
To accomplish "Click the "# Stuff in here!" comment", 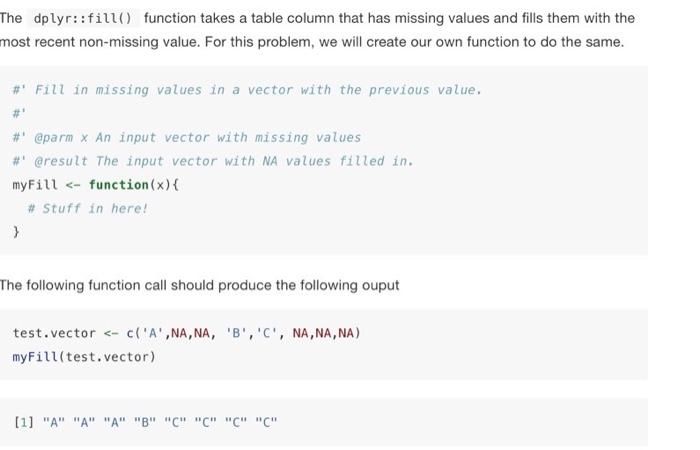I will click(x=88, y=209).
